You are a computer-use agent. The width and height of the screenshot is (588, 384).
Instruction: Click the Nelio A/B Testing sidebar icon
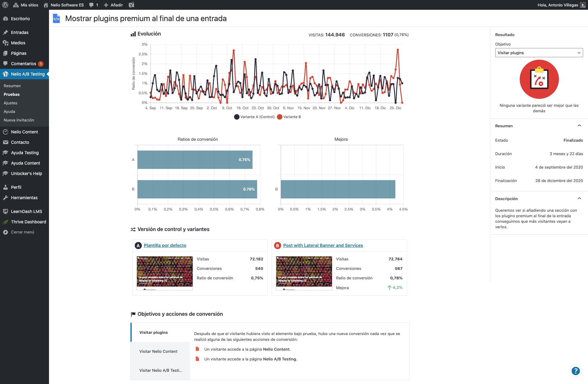tap(6, 74)
